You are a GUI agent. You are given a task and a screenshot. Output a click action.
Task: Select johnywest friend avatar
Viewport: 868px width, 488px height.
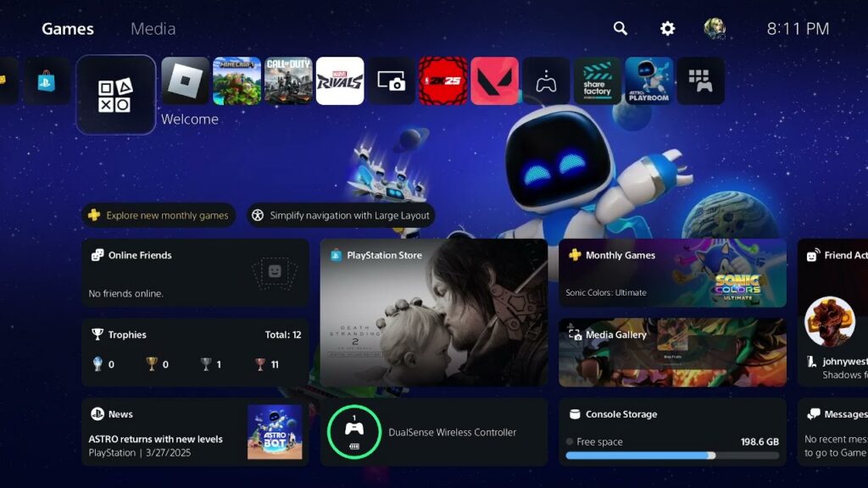830,321
